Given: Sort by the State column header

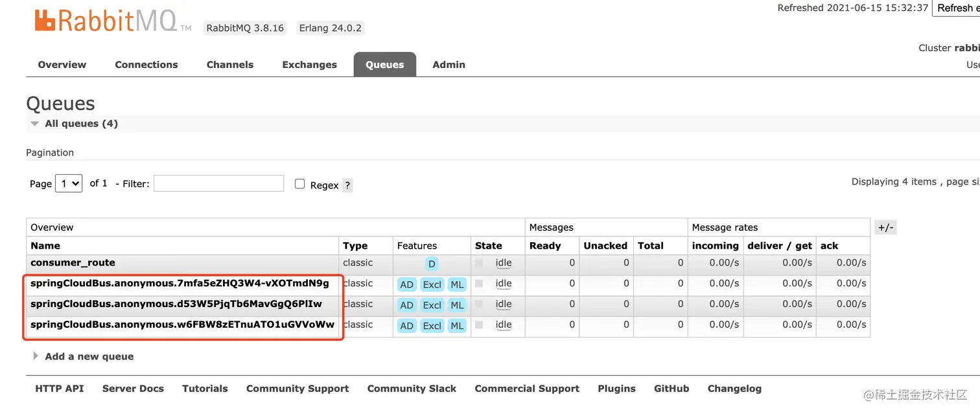Looking at the screenshot, I should pos(489,246).
